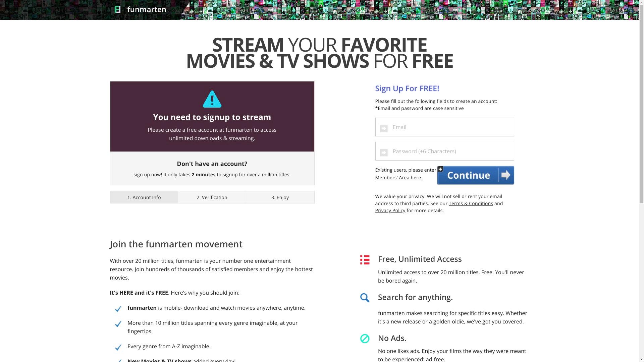
Task: Open the existing users Members' Area link
Action: tap(406, 174)
